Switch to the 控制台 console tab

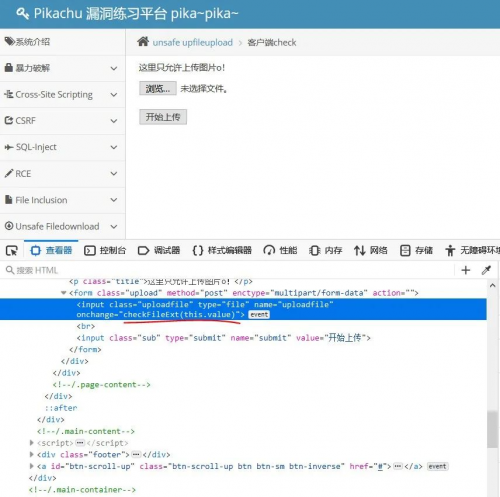105,250
